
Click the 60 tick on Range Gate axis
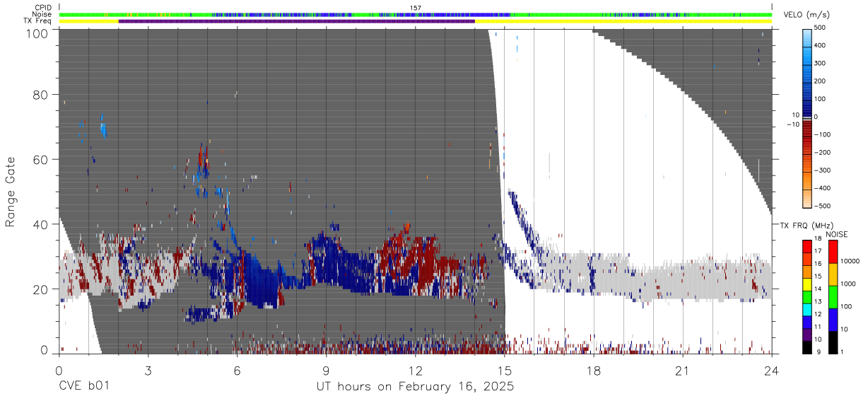pyautogui.click(x=40, y=159)
